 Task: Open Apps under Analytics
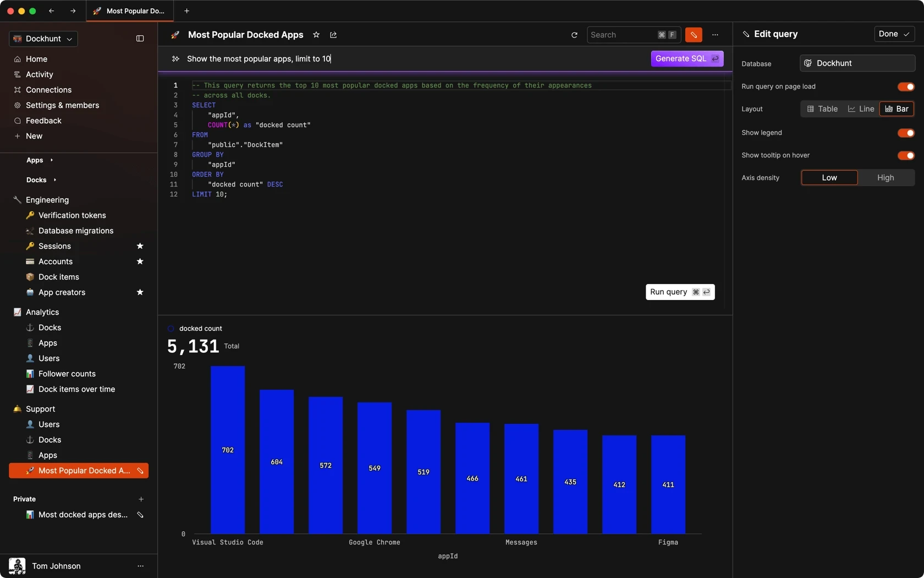click(x=48, y=343)
